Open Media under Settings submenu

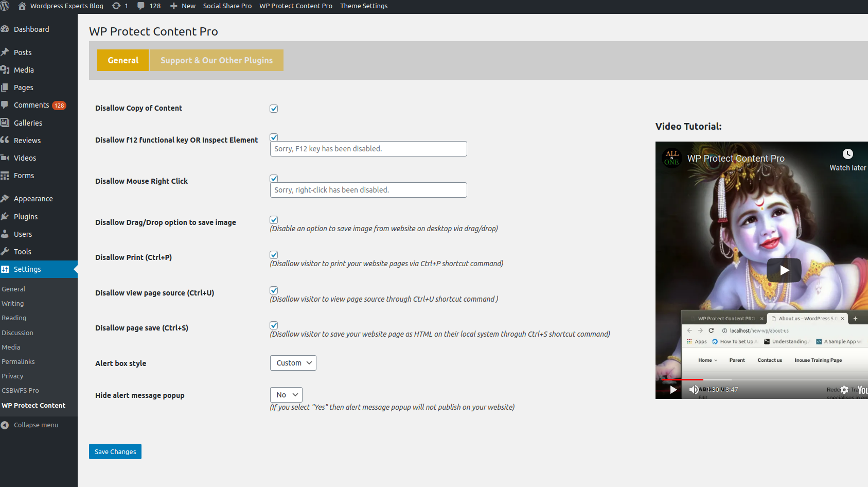coord(11,347)
